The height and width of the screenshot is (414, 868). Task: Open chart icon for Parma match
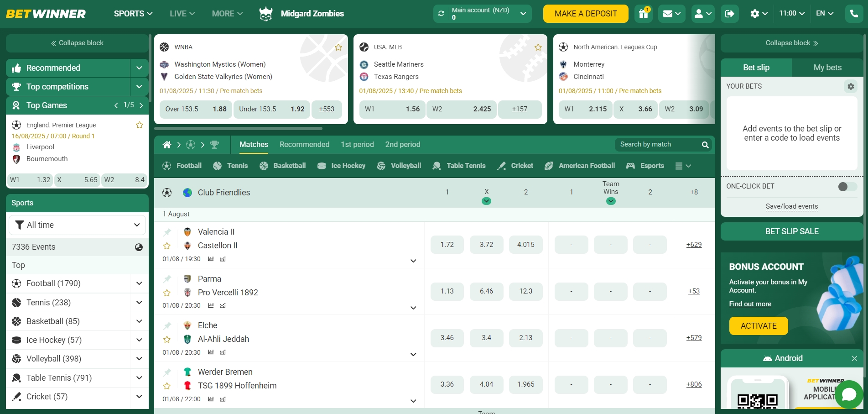click(x=223, y=306)
